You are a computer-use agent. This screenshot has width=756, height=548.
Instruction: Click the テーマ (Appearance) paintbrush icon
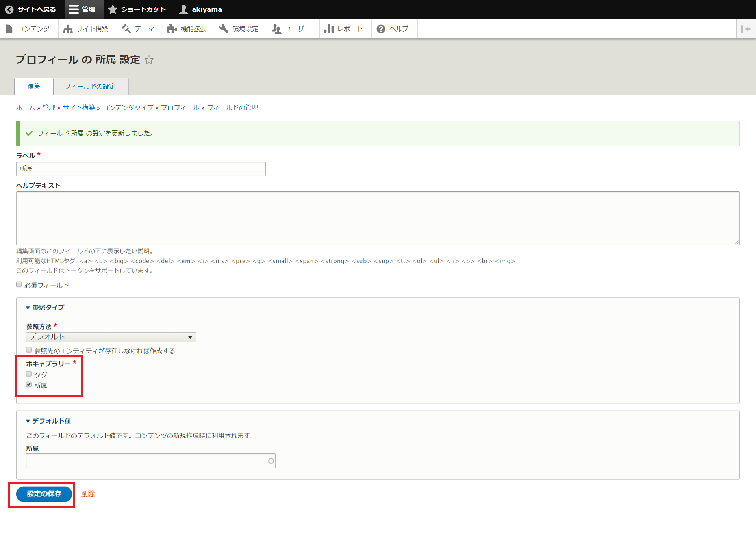tap(126, 29)
